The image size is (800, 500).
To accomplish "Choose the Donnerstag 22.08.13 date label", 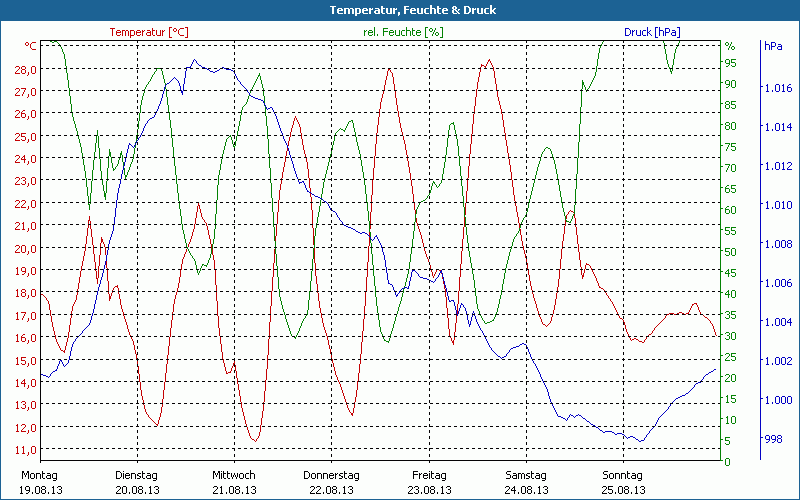I will coord(331,482).
